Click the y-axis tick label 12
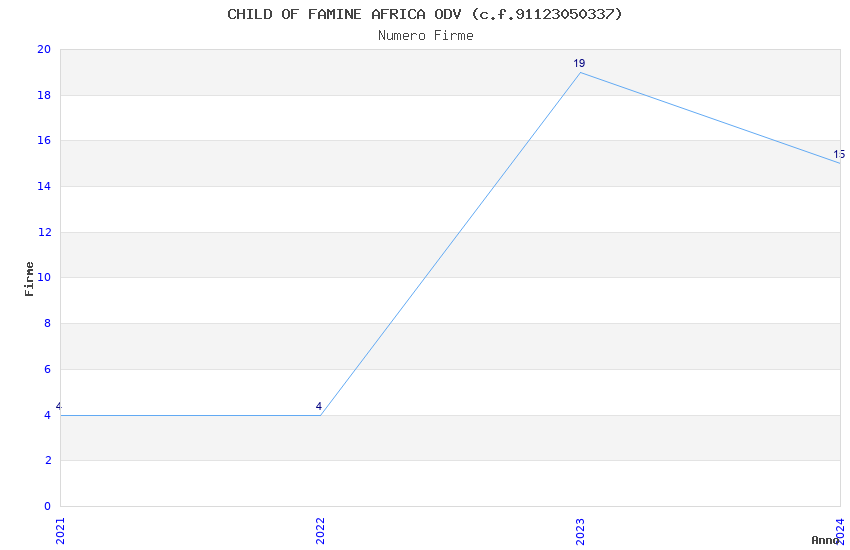This screenshot has height=550, width=850. click(x=44, y=233)
